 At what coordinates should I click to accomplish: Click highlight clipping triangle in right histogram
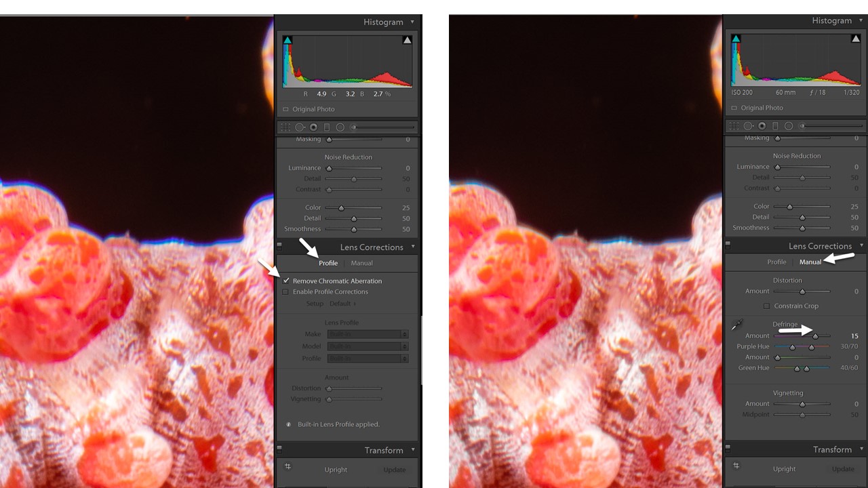(856, 39)
